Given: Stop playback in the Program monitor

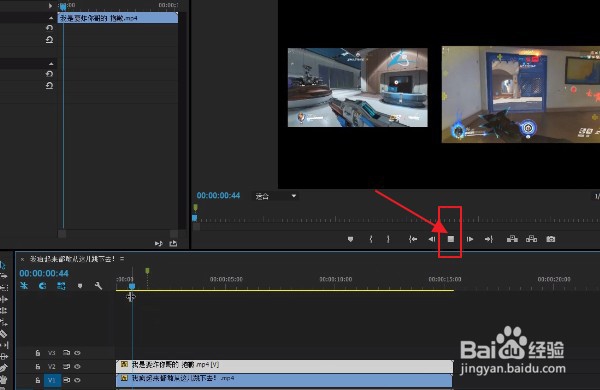Looking at the screenshot, I should [x=451, y=239].
